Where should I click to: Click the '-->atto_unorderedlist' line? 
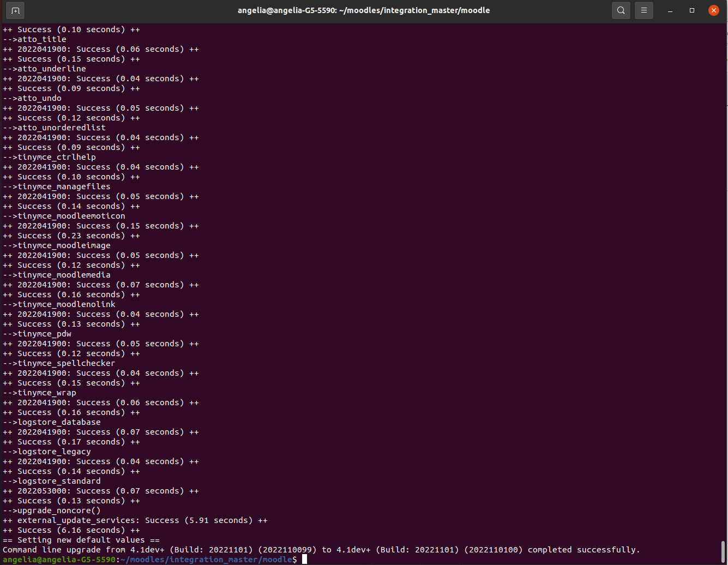[x=54, y=128]
